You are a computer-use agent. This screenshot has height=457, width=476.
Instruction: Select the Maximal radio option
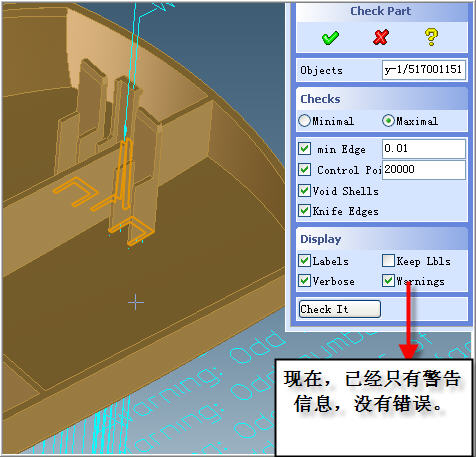(388, 121)
